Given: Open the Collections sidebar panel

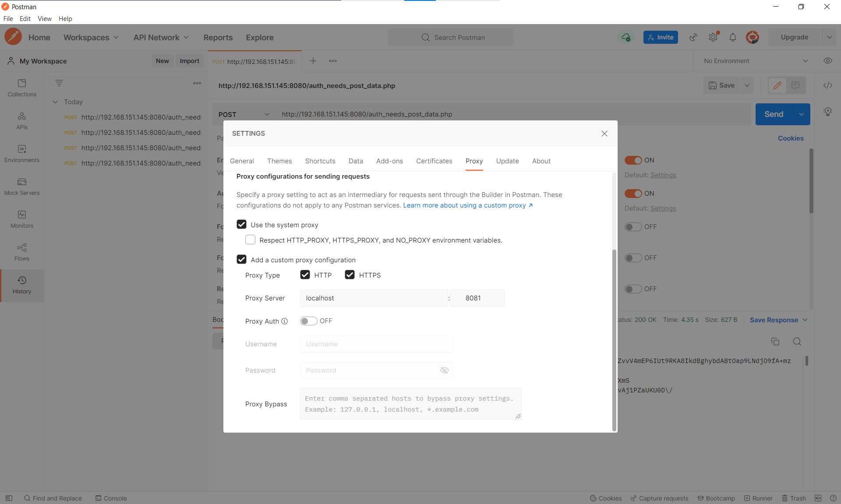Looking at the screenshot, I should tap(22, 88).
